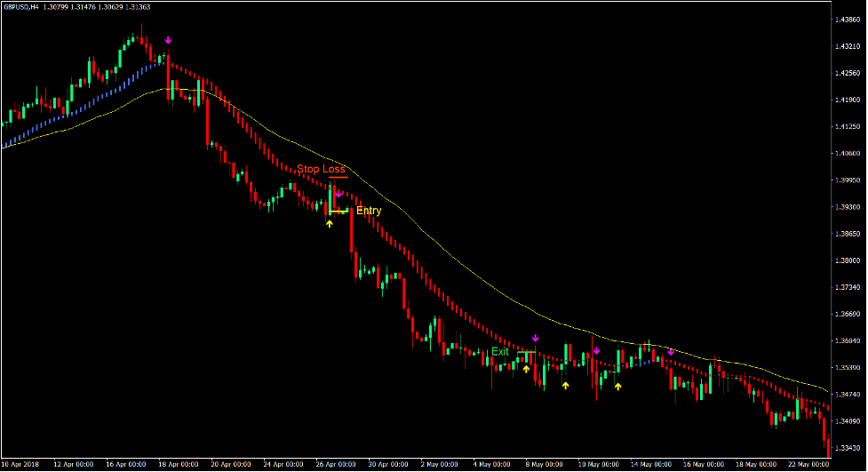Viewport: 868px width, 472px height.
Task: Select the magenta down arrow above 10 May
Action: [596, 350]
